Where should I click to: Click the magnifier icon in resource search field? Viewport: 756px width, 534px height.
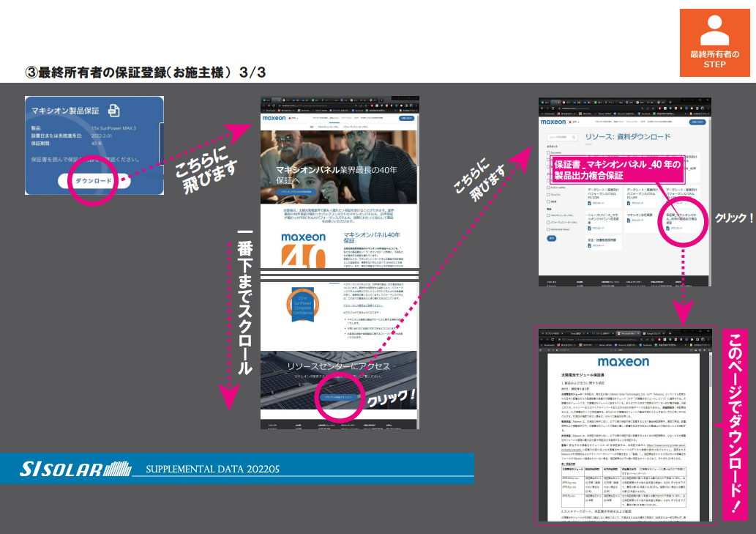click(573, 138)
